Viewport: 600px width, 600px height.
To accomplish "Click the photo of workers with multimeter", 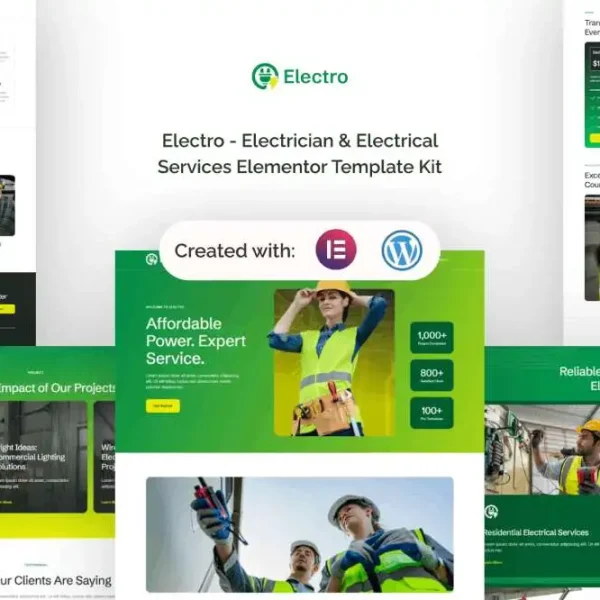I will tap(300, 535).
